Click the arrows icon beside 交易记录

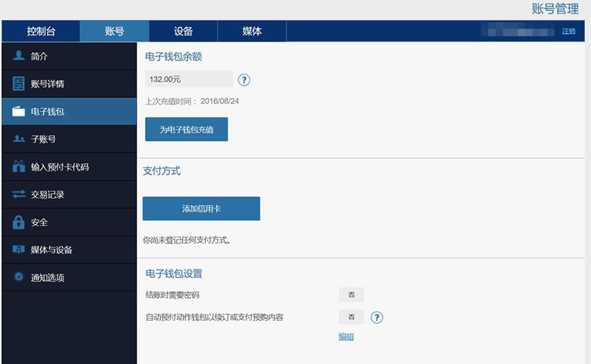coord(19,195)
